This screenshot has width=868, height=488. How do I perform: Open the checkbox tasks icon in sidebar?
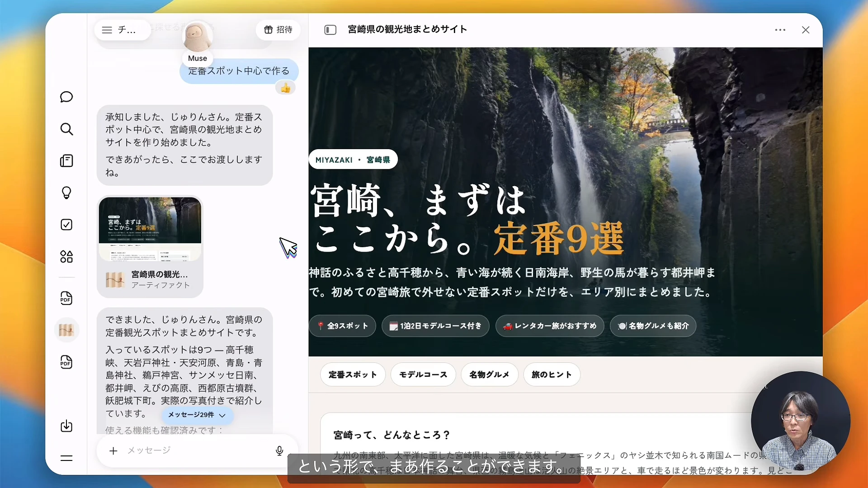pyautogui.click(x=66, y=225)
